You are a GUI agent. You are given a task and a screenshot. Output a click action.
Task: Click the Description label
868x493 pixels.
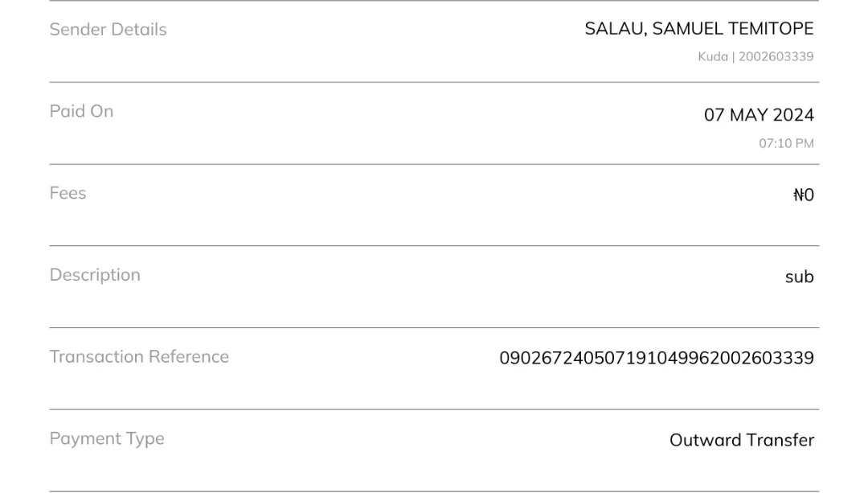(95, 275)
